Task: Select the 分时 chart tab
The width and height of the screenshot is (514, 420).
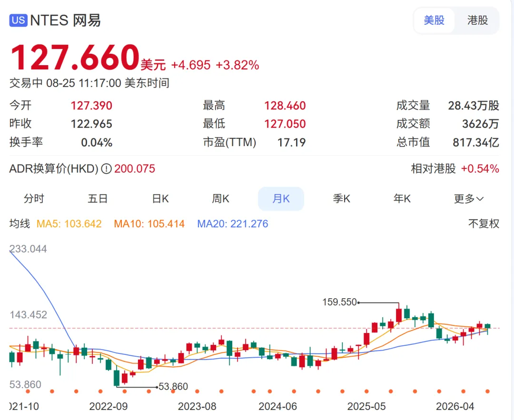Action: pyautogui.click(x=34, y=198)
